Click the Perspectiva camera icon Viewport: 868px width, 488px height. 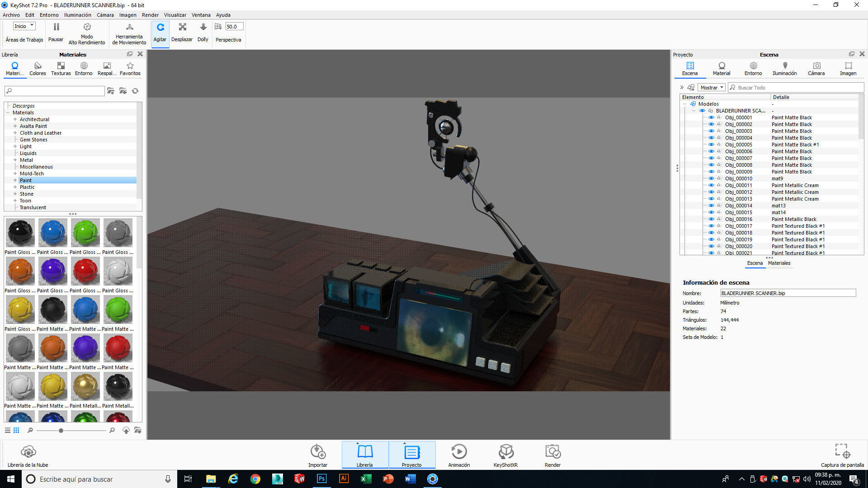tap(218, 27)
